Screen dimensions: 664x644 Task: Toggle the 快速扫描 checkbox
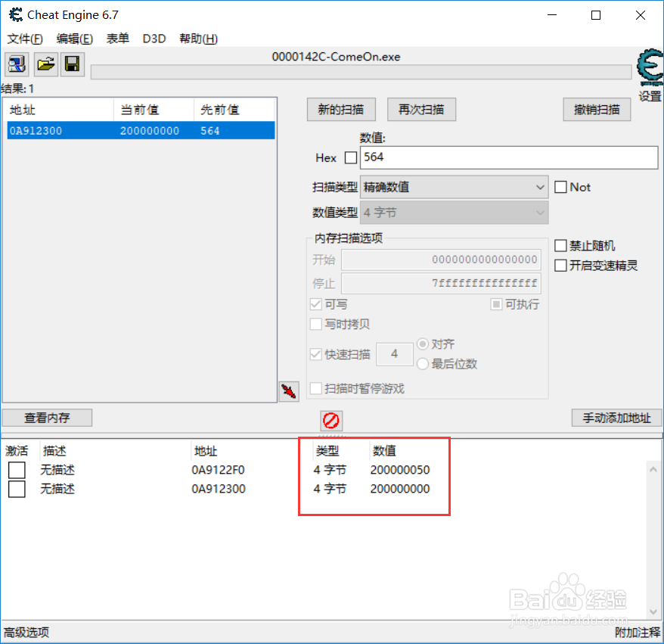316,353
